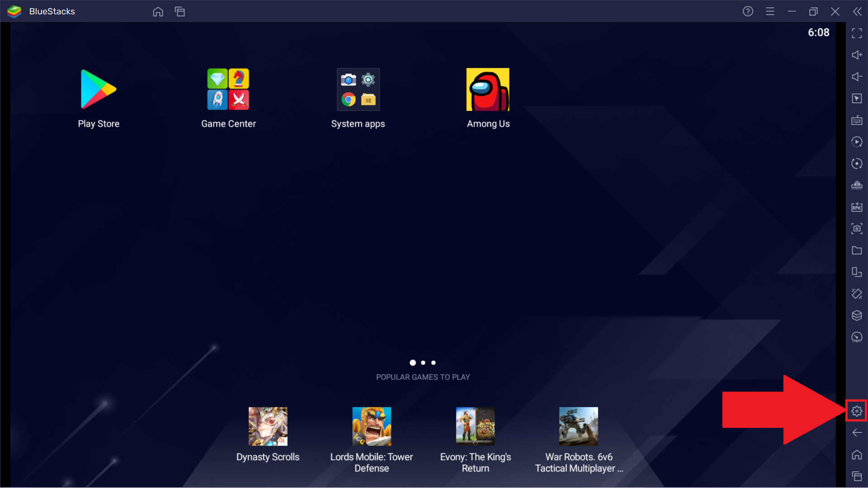Open War Robots 6v6 Tactical Multiplayer
Viewport: 868px width, 488px height.
579,426
